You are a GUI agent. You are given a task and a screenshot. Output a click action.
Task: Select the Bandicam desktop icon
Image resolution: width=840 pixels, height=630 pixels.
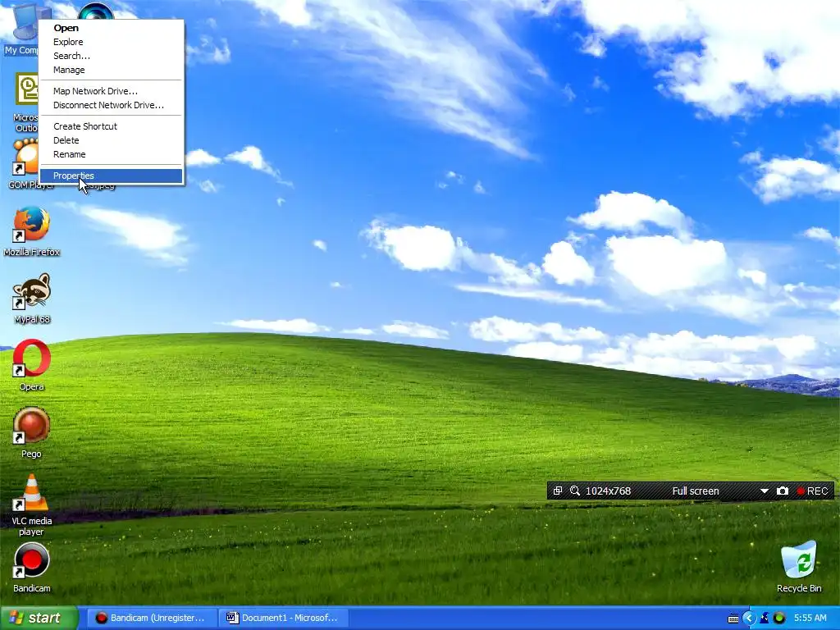(32, 568)
